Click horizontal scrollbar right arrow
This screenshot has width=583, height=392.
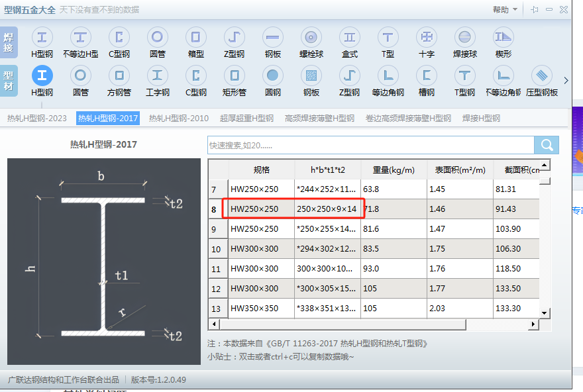[533, 324]
